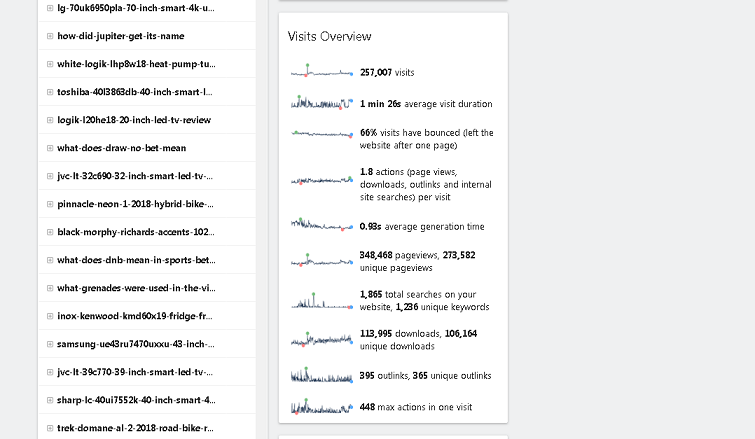Viewport: 755px width, 439px height.
Task: Click the pinnacle-neon-1-2018-hybrid-bike page label
Action: tap(136, 204)
